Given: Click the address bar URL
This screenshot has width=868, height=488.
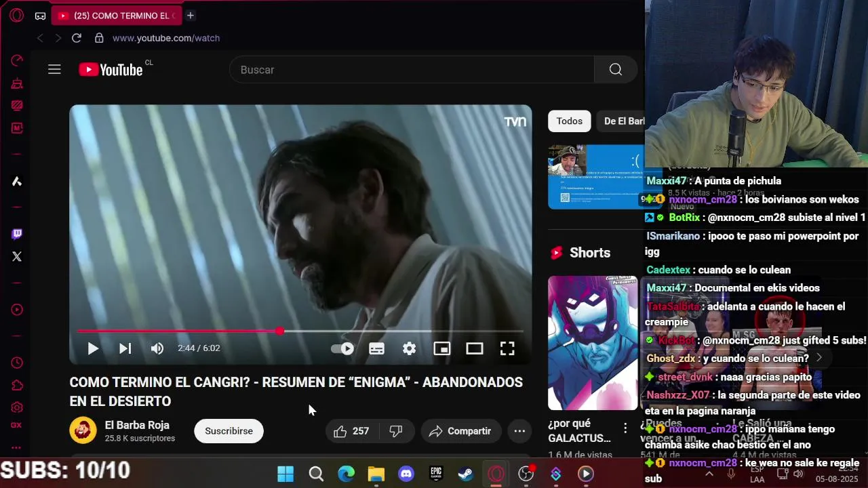Looking at the screenshot, I should [x=166, y=38].
